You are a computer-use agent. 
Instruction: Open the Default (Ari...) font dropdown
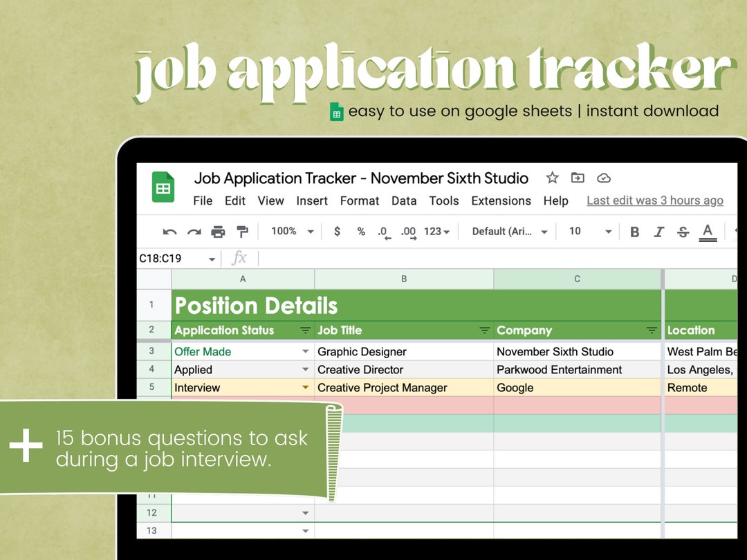(510, 232)
